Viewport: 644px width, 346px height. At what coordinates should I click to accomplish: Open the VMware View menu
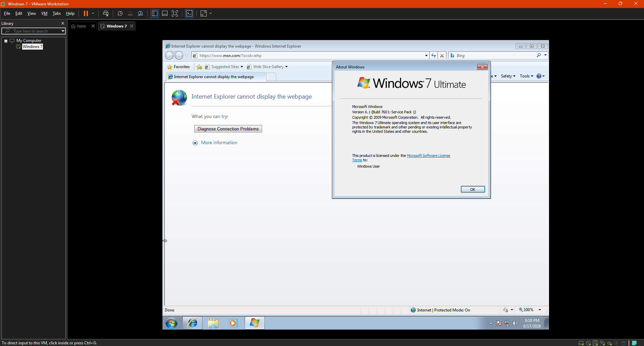pyautogui.click(x=32, y=13)
